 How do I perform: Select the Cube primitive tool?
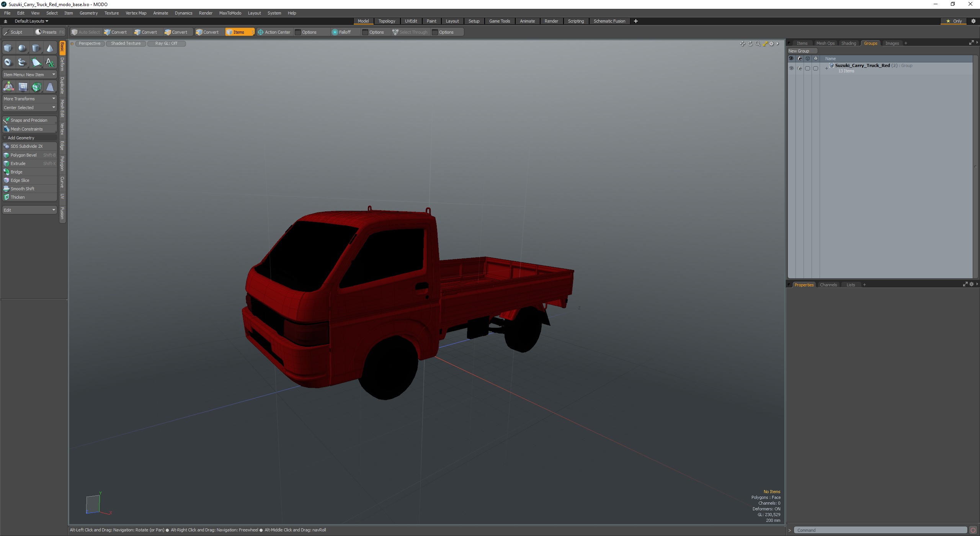coord(8,48)
